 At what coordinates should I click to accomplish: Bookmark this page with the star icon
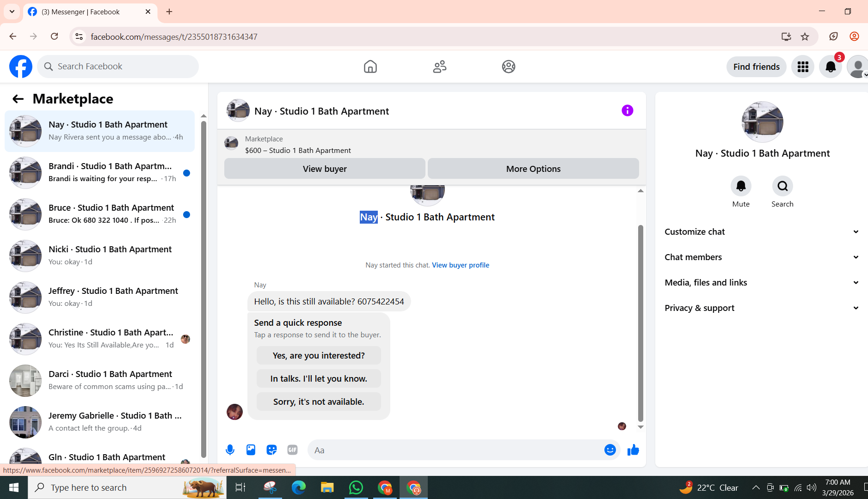805,37
